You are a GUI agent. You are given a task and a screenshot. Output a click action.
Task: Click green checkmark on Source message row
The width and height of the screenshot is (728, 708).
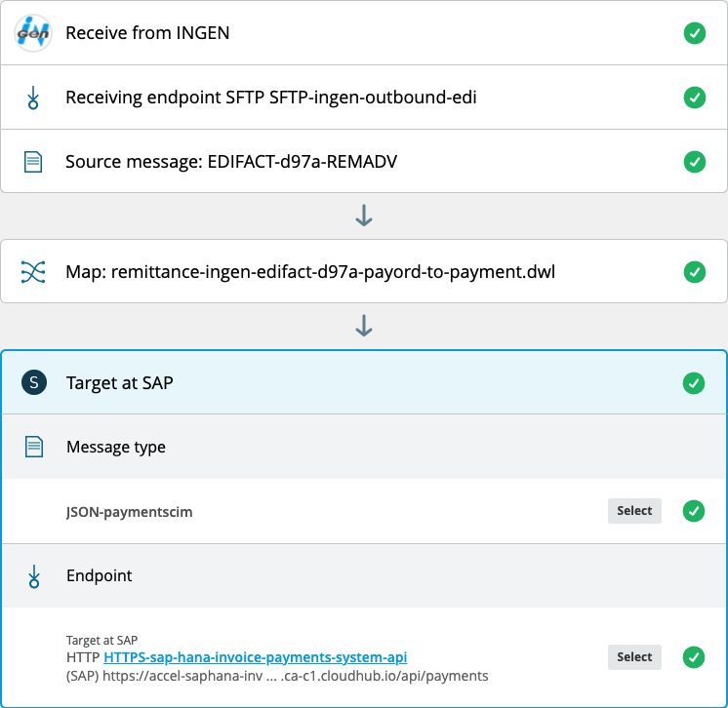[695, 162]
